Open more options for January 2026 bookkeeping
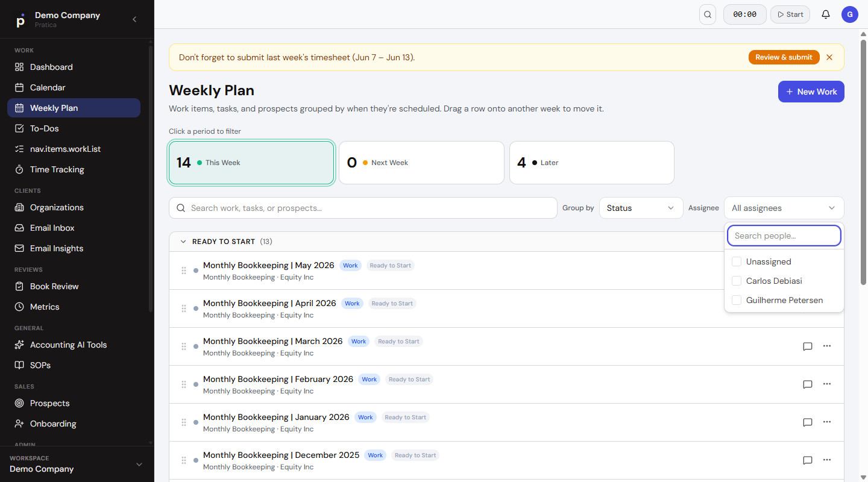 click(827, 422)
